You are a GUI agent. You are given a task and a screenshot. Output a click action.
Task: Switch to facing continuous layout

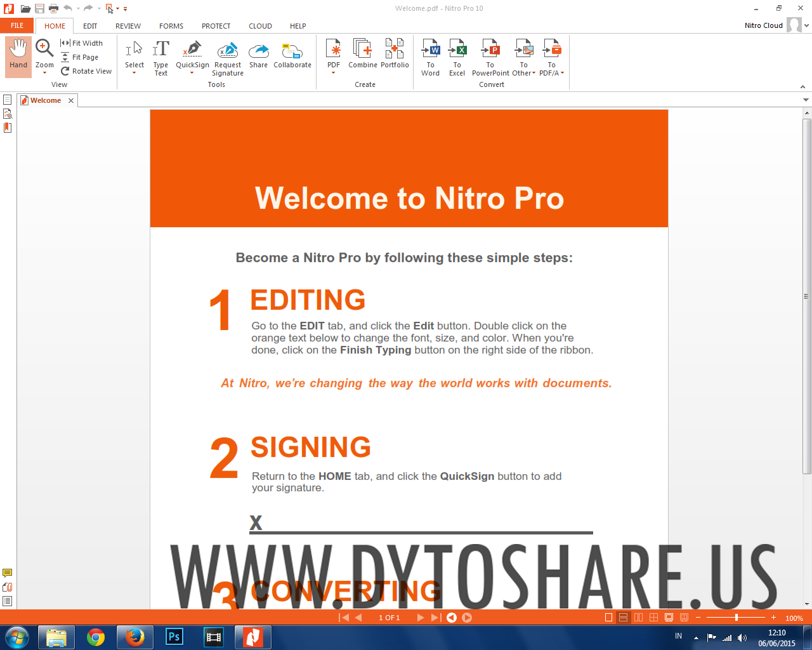(653, 618)
